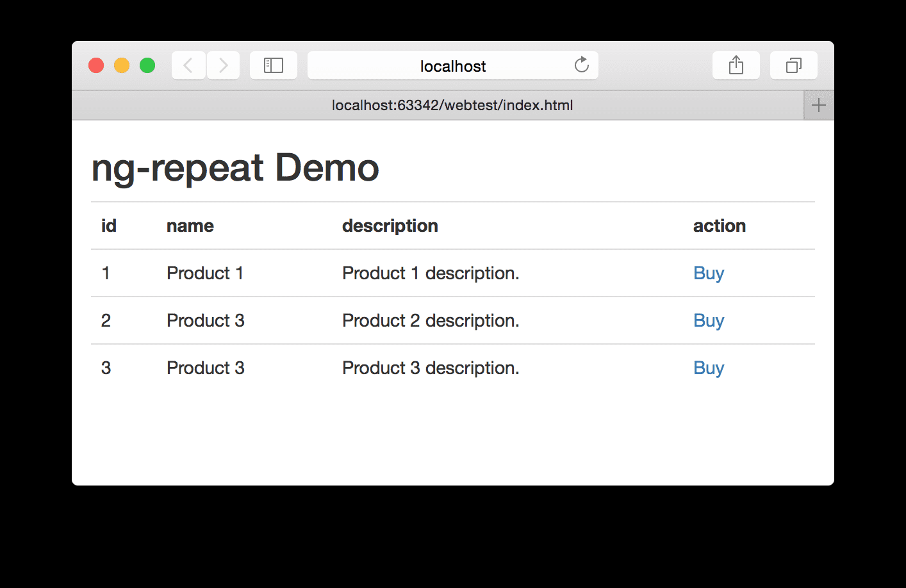This screenshot has height=588, width=906.
Task: Close the Safari window
Action: [96, 65]
